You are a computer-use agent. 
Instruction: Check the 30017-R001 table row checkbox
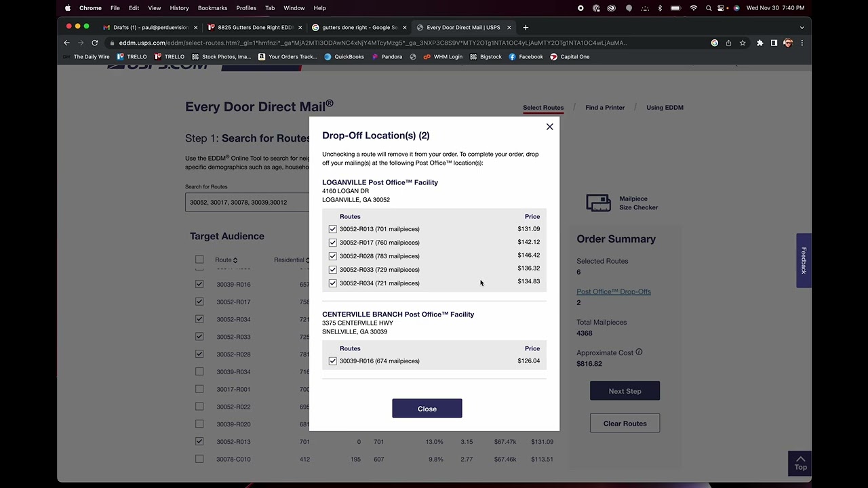point(199,389)
